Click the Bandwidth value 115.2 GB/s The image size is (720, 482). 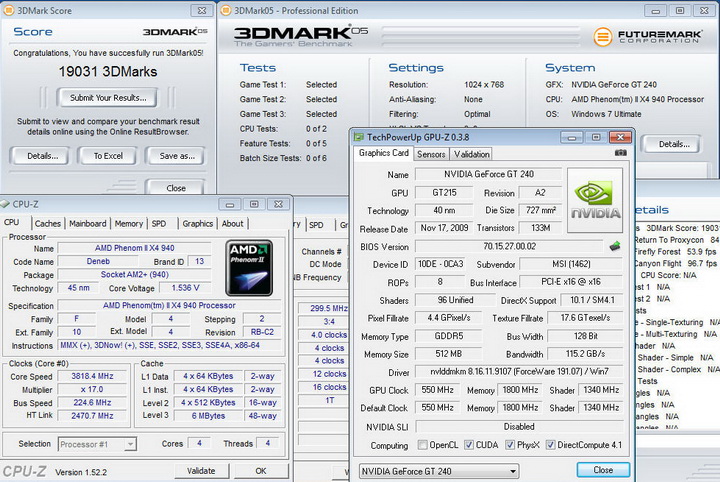point(585,354)
